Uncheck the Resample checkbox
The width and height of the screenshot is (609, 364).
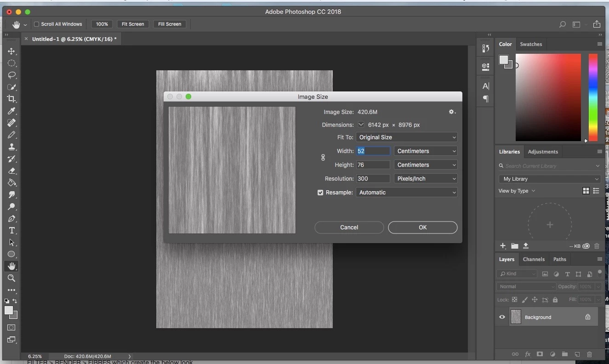tap(320, 193)
